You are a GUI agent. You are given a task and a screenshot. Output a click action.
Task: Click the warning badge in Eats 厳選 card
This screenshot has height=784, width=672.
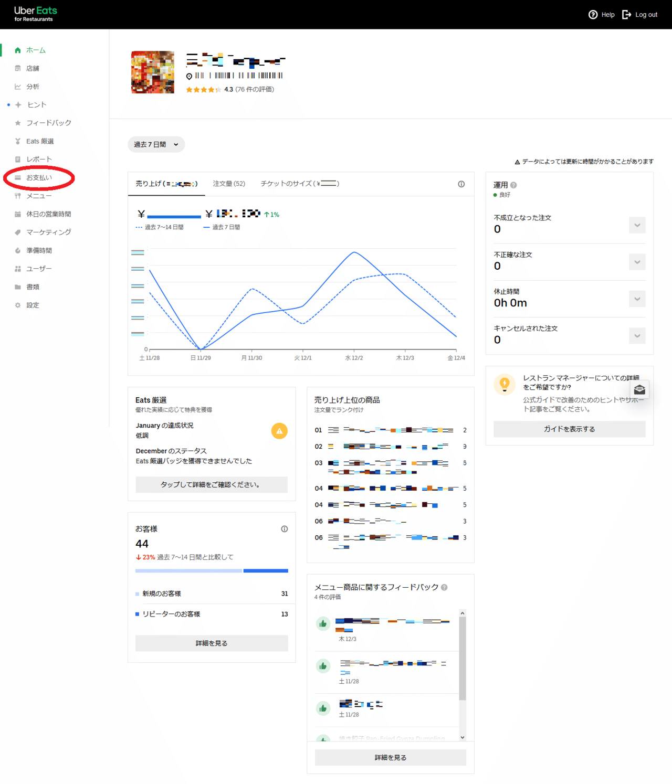click(x=279, y=431)
